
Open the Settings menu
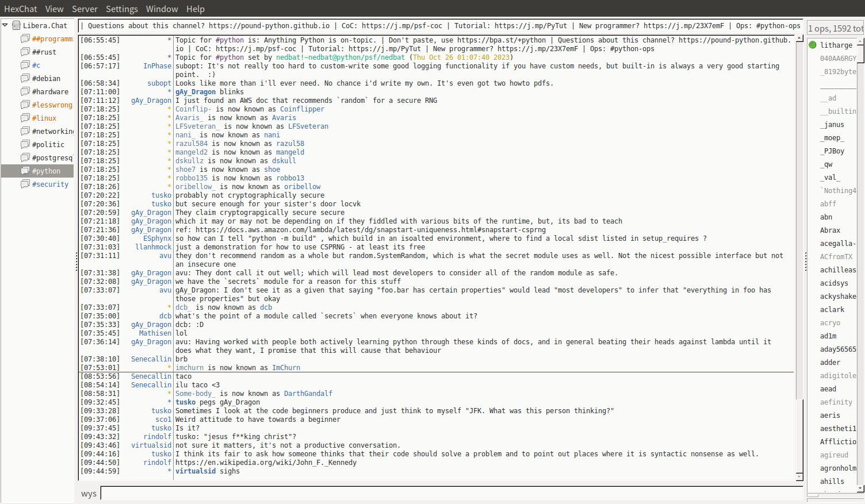pyautogui.click(x=122, y=9)
